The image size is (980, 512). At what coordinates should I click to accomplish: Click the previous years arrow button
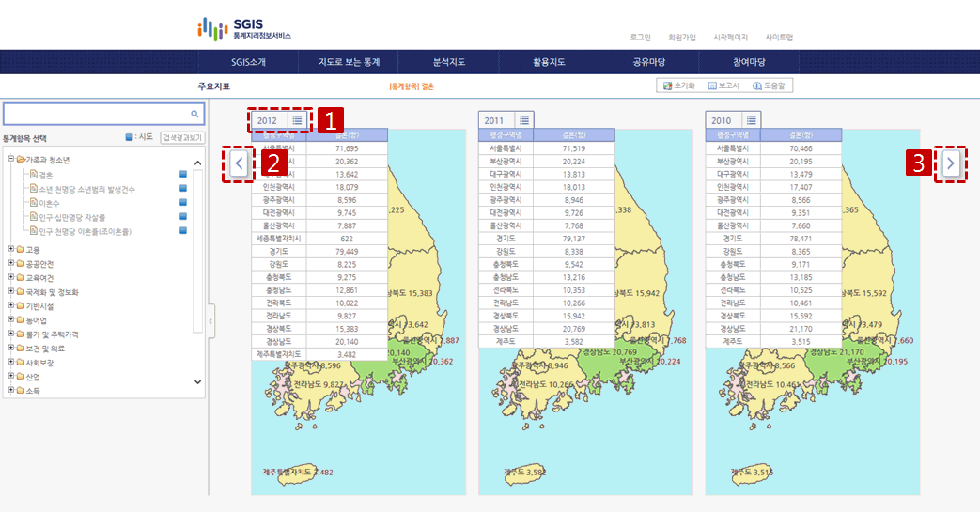click(x=239, y=163)
